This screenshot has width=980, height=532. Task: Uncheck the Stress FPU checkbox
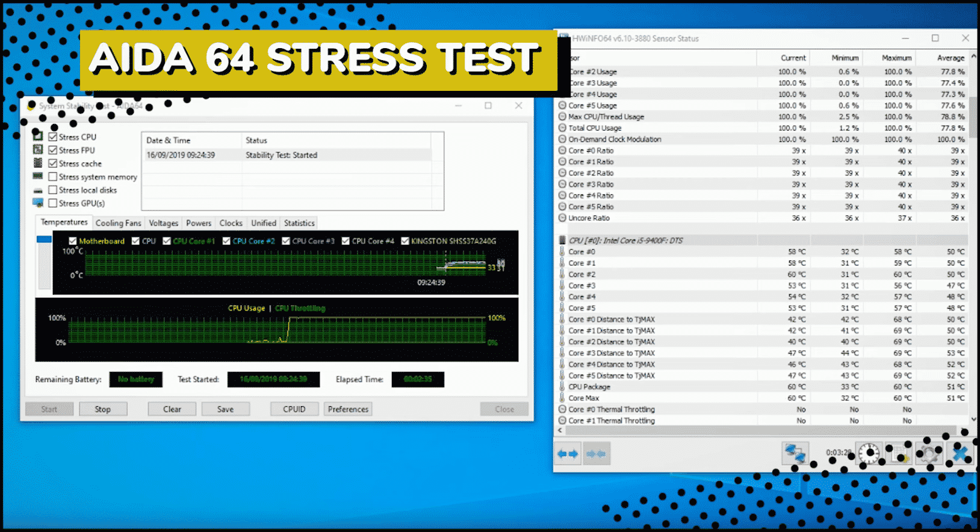(x=53, y=150)
